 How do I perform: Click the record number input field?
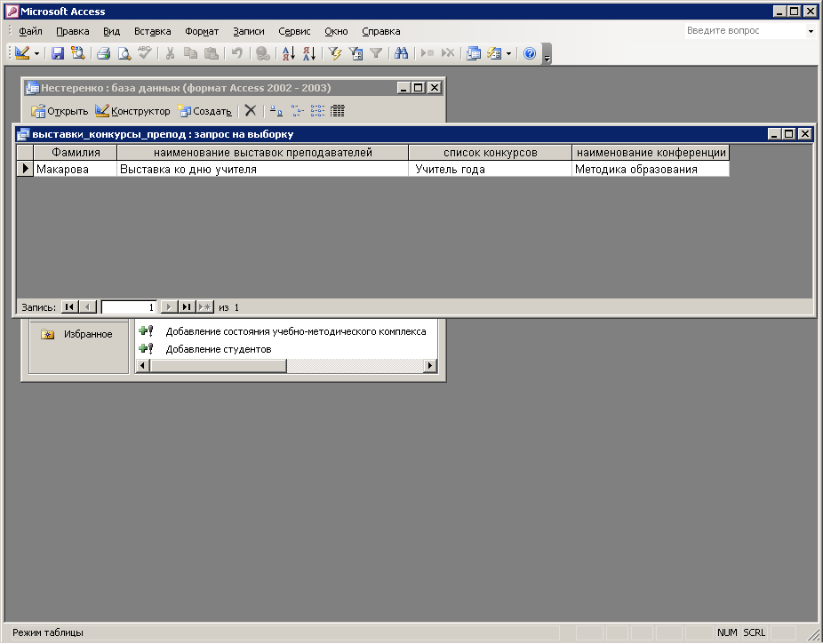coord(129,307)
